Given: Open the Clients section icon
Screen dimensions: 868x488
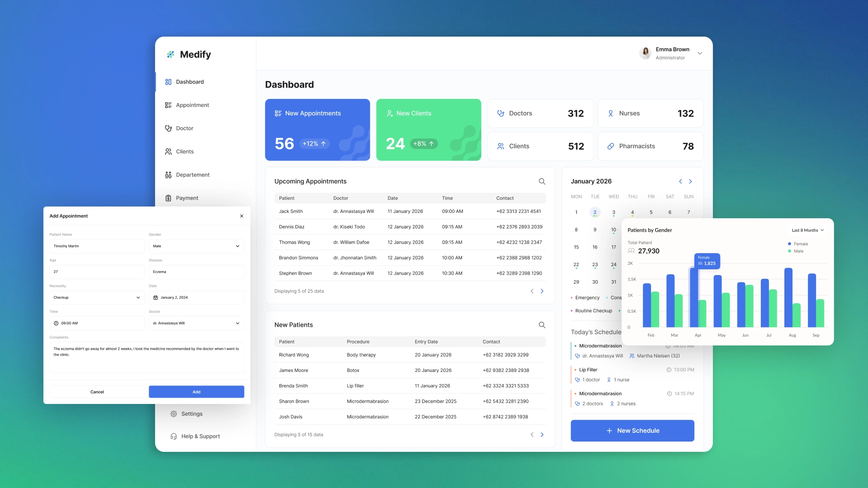Looking at the screenshot, I should pyautogui.click(x=168, y=151).
